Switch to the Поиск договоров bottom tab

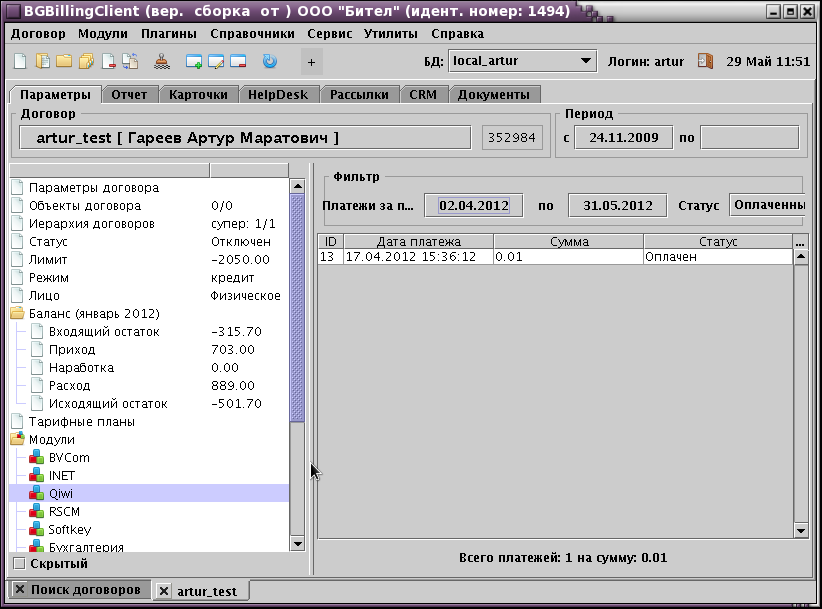click(85, 590)
